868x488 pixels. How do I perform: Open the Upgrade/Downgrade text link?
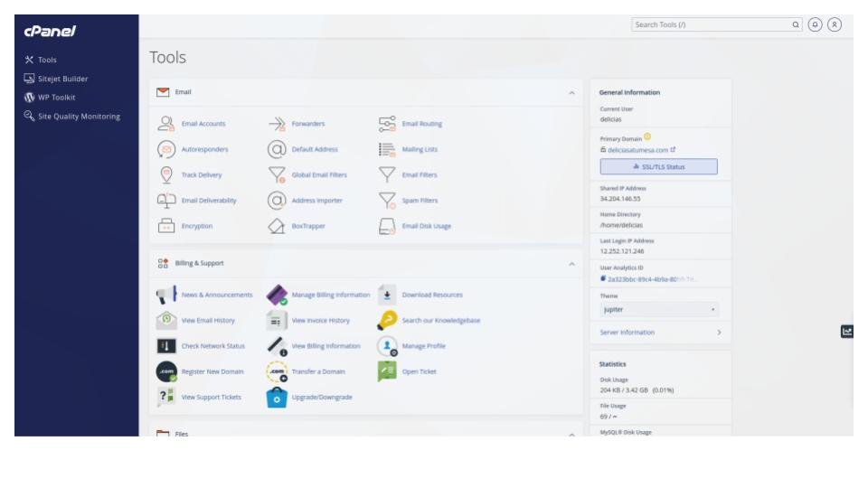[x=322, y=398]
